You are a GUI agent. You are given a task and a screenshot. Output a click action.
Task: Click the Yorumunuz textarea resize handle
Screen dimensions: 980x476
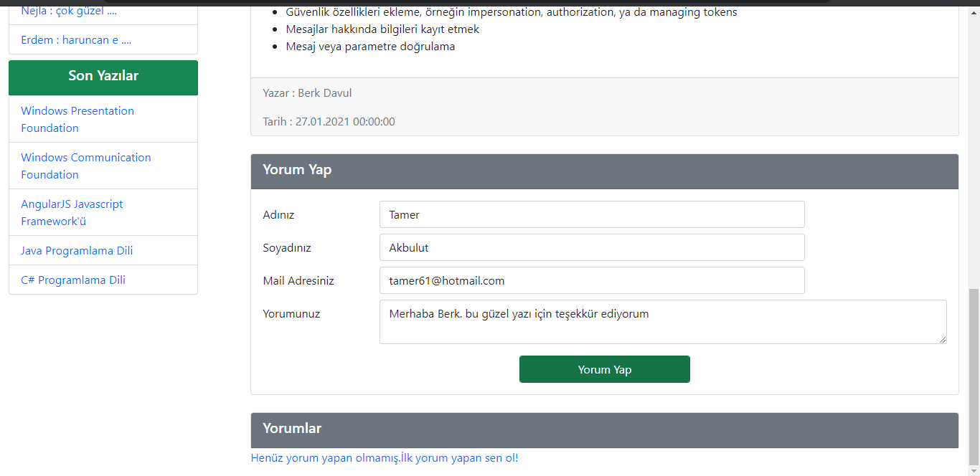(943, 340)
